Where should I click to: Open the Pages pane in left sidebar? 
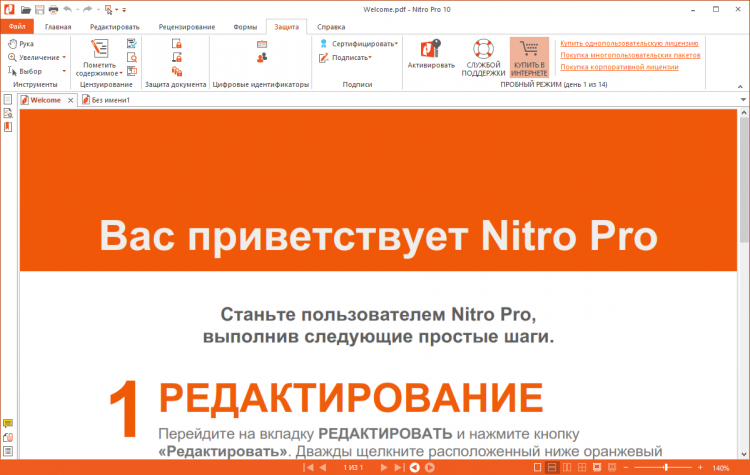(x=8, y=99)
